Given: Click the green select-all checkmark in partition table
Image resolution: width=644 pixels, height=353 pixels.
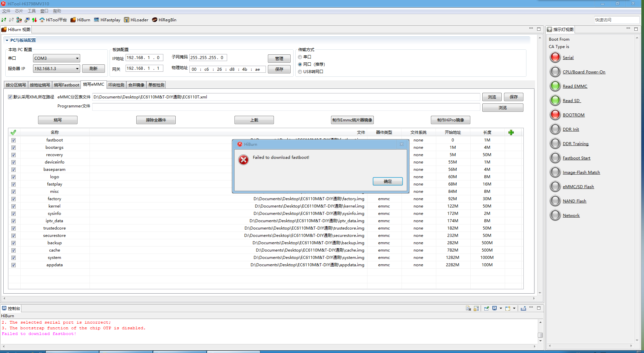Looking at the screenshot, I should (x=13, y=132).
